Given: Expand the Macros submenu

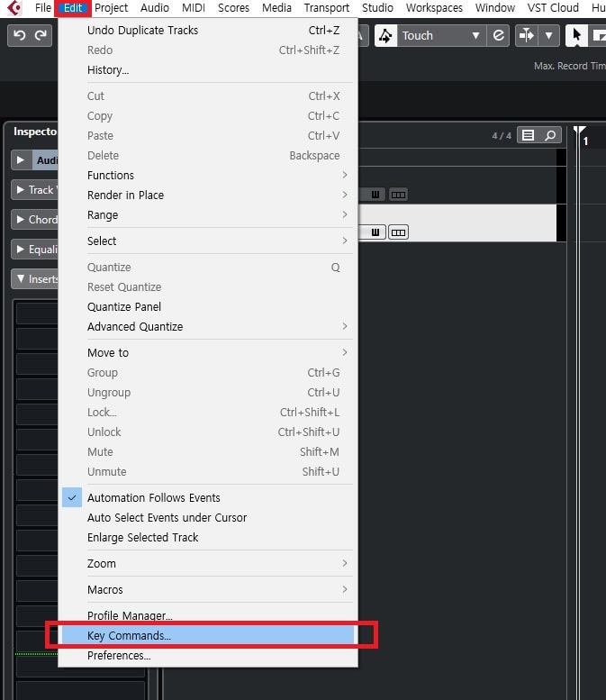Looking at the screenshot, I should [208, 589].
